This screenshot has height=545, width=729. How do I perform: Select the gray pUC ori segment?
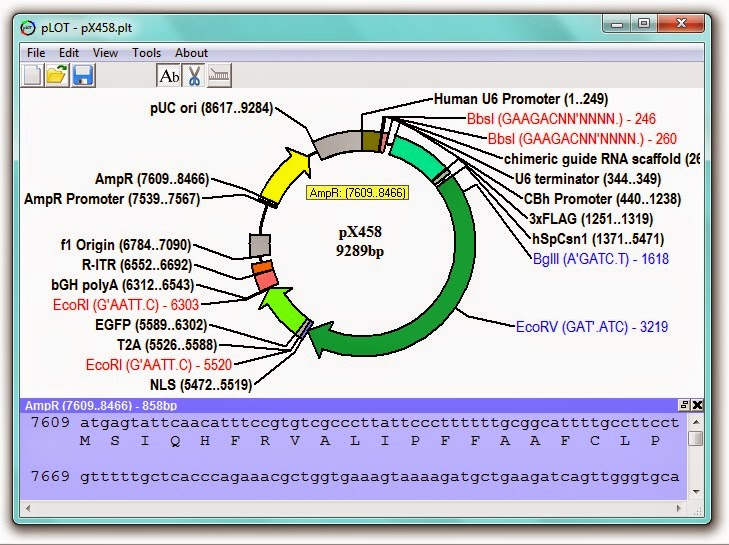click(337, 144)
